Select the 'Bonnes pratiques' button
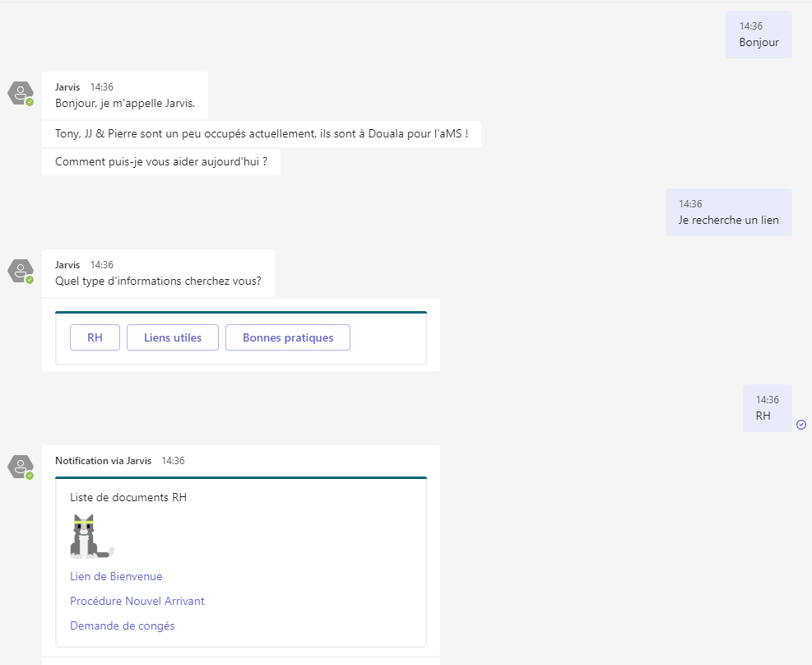Screen dimensions: 812x665 (288, 337)
